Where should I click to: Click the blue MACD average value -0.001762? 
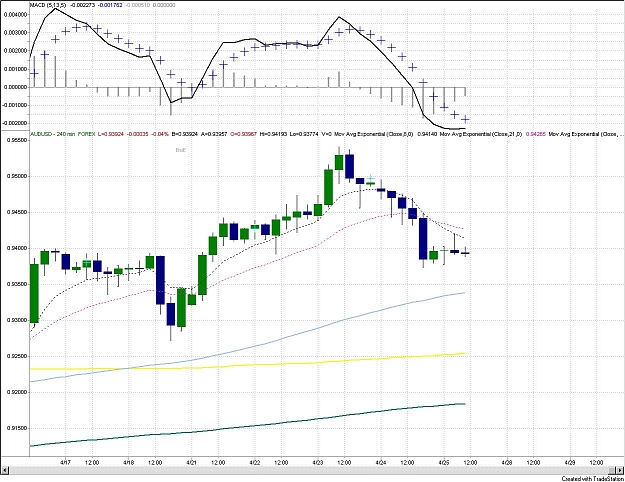[x=111, y=6]
